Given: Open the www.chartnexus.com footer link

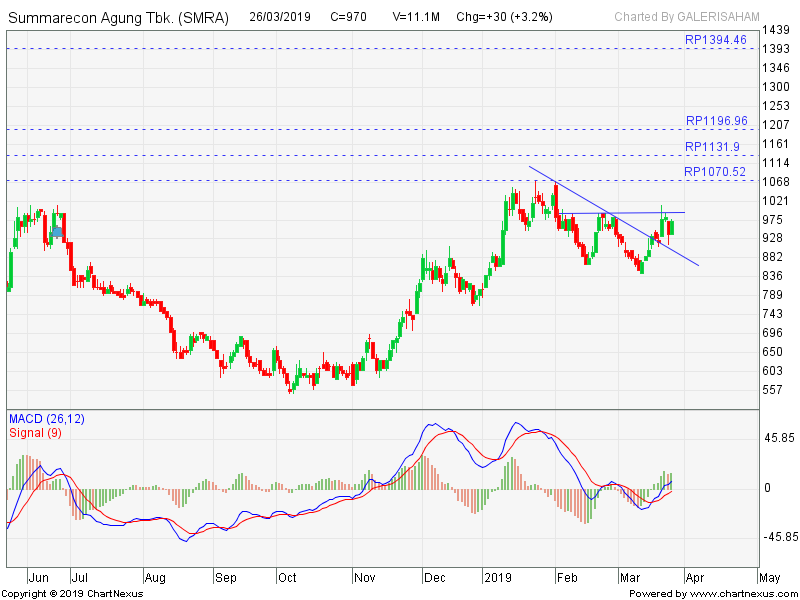Looking at the screenshot, I should pos(740,594).
